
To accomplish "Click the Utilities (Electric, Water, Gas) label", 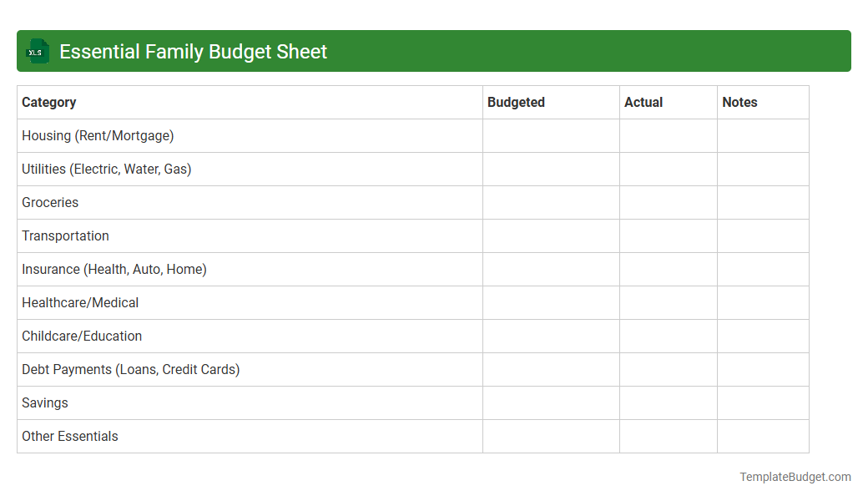I will 106,169.
